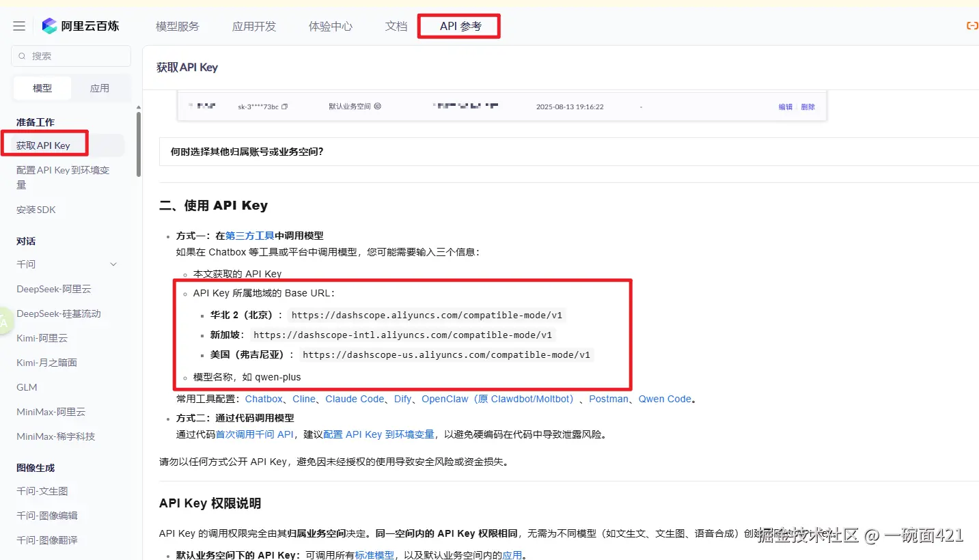Open the 标准模型 link
The height and width of the screenshot is (560, 979).
pos(374,555)
